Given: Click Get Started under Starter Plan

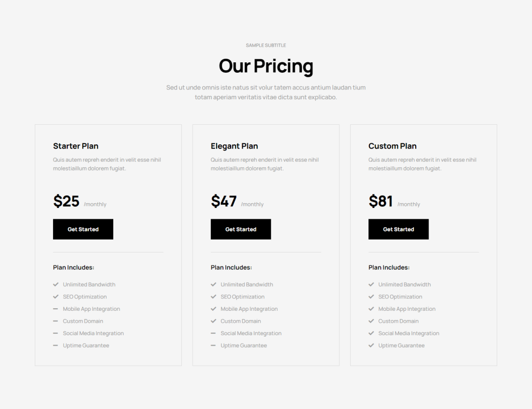Looking at the screenshot, I should pos(83,229).
